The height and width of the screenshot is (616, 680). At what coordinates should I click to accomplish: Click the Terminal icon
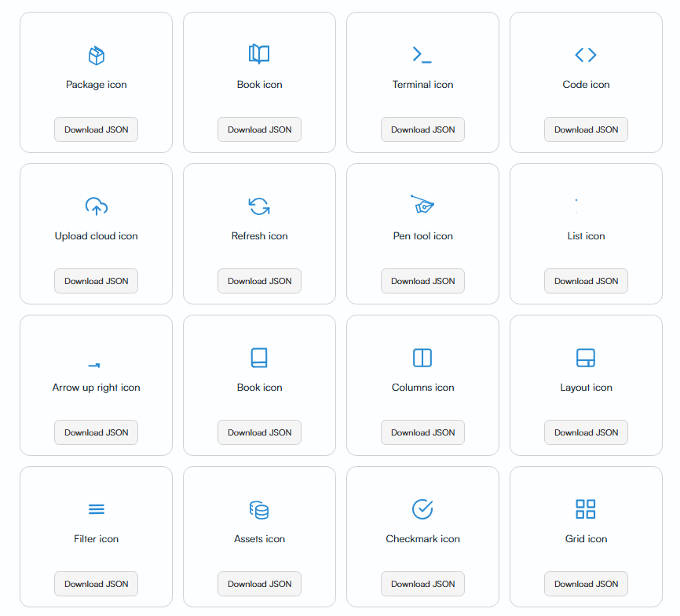pyautogui.click(x=422, y=55)
